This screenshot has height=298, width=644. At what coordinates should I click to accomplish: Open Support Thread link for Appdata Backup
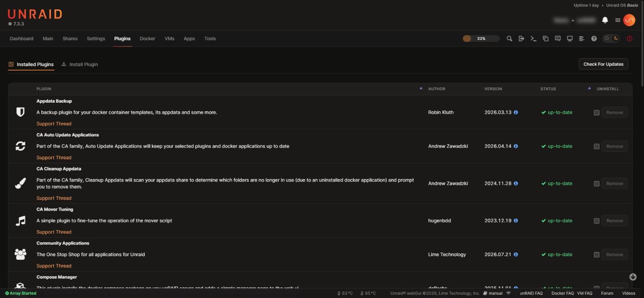tap(54, 124)
